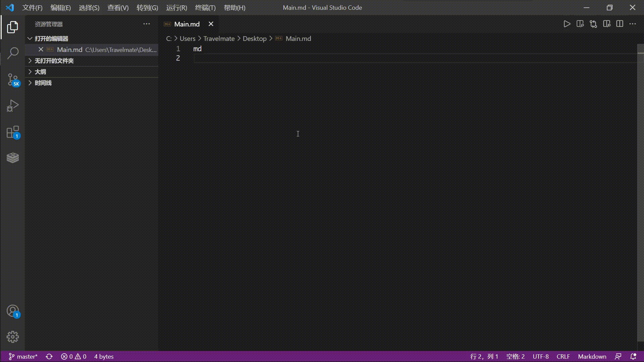
Task: Open the Run and Debug panel
Action: (x=13, y=106)
